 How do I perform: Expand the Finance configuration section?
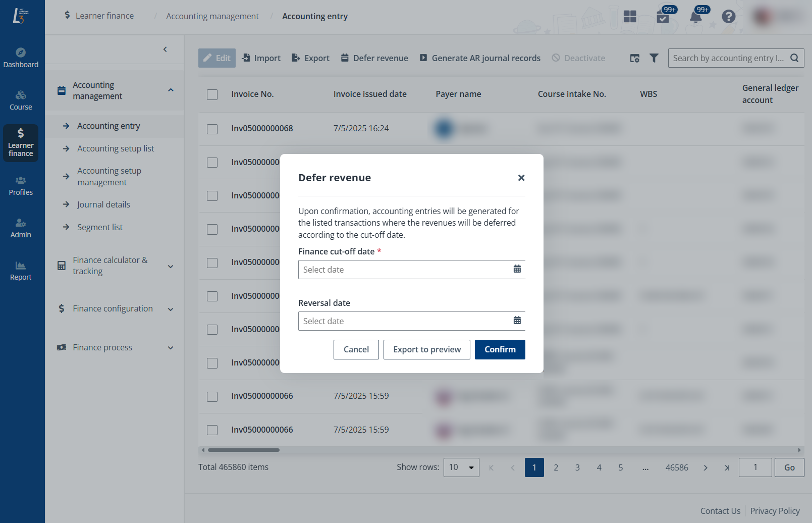coord(171,309)
